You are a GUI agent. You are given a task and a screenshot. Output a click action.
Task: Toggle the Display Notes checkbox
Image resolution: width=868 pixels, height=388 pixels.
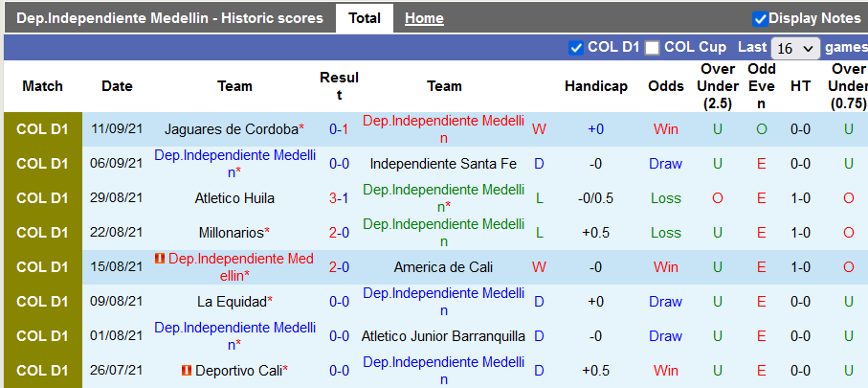[760, 18]
